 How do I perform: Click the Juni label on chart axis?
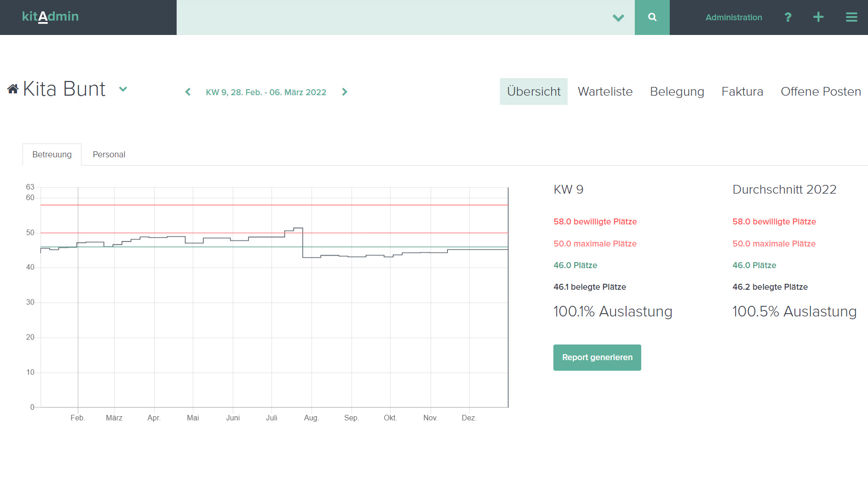(x=233, y=418)
